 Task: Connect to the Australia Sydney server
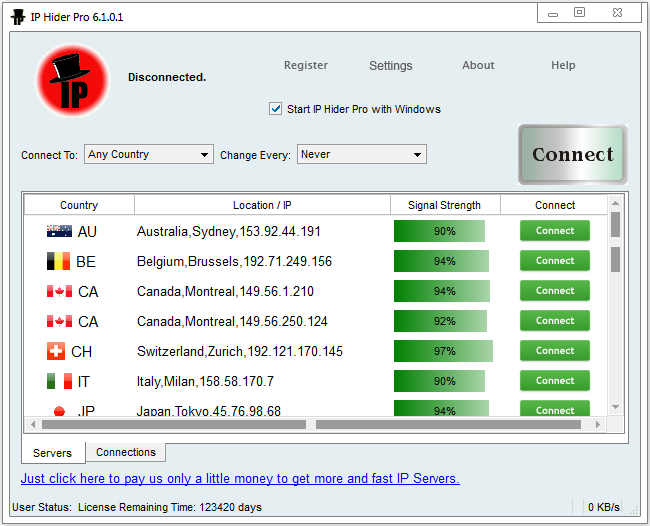pyautogui.click(x=555, y=230)
